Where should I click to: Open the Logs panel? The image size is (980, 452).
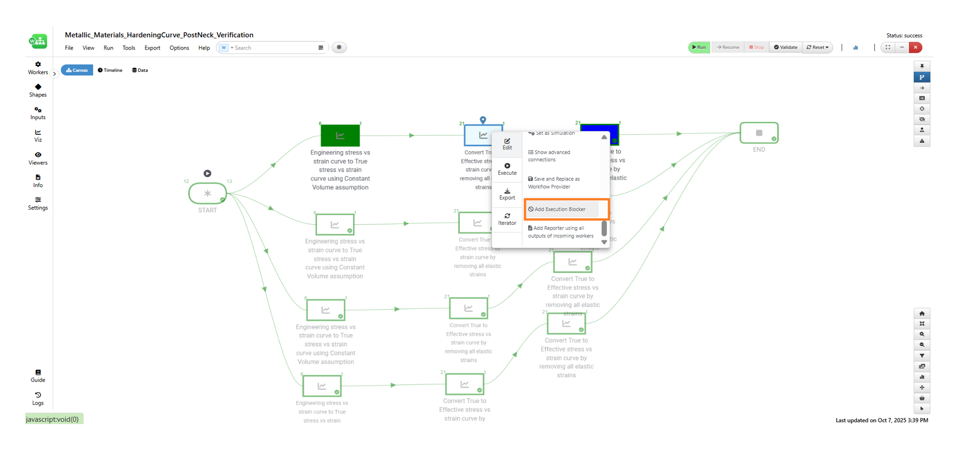38,398
